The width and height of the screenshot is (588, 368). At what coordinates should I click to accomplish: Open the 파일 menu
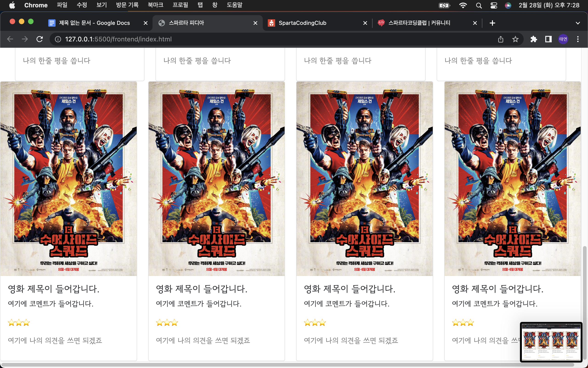pos(62,5)
